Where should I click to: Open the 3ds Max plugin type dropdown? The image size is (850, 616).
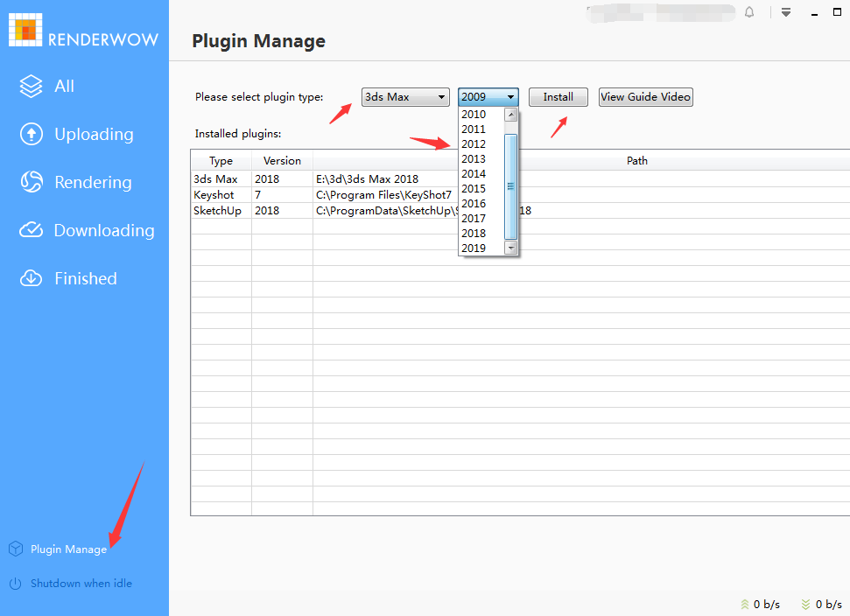tap(405, 97)
